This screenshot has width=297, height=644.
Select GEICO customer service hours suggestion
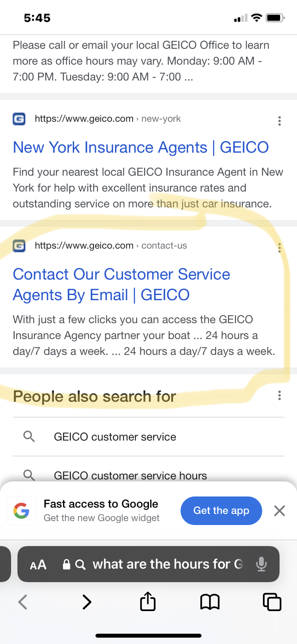click(130, 475)
